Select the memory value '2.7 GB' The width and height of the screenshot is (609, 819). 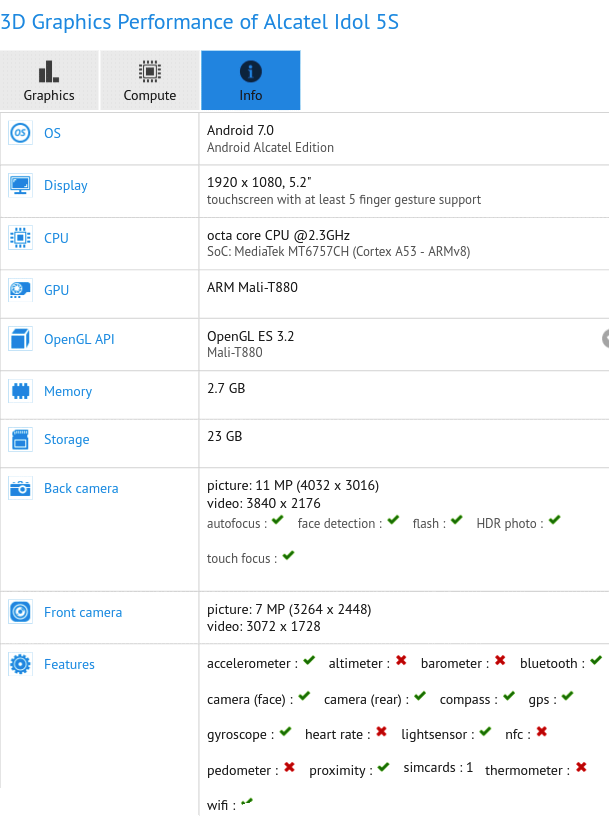click(226, 388)
